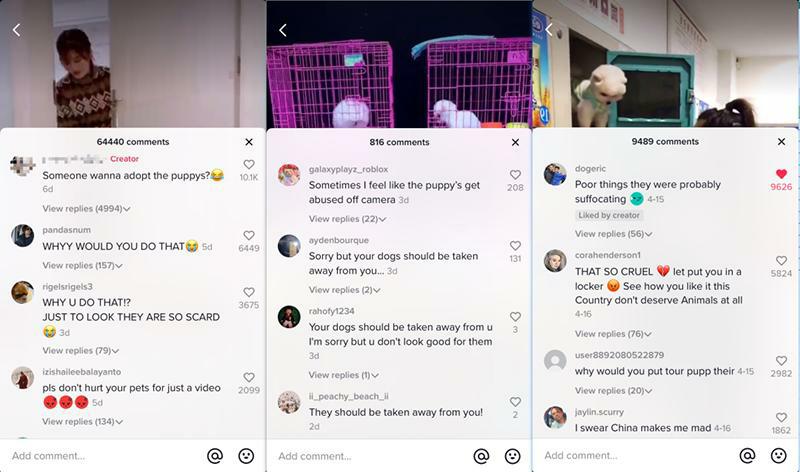Screen dimensions: 800x472
Task: Expand View replies (4994)
Action: 86,208
